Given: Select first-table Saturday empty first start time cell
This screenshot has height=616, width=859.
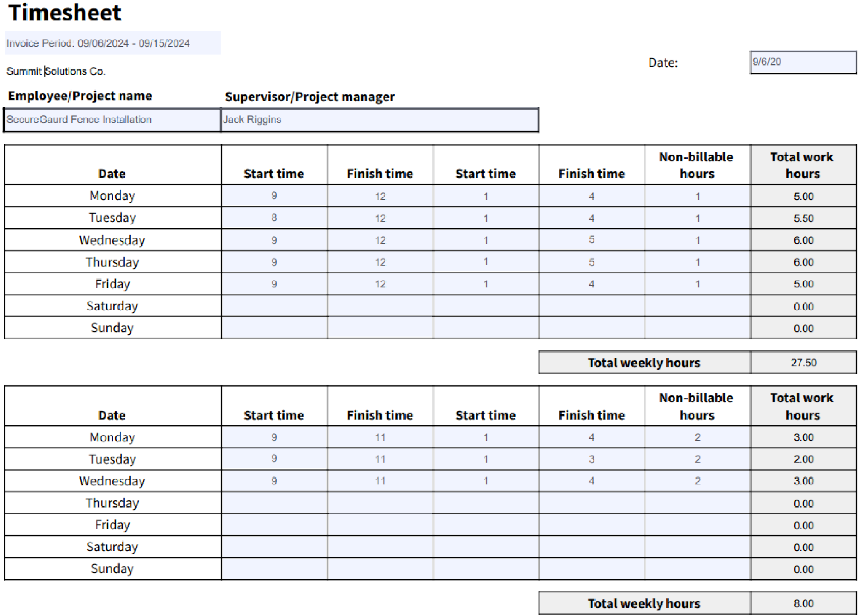Looking at the screenshot, I should (274, 306).
